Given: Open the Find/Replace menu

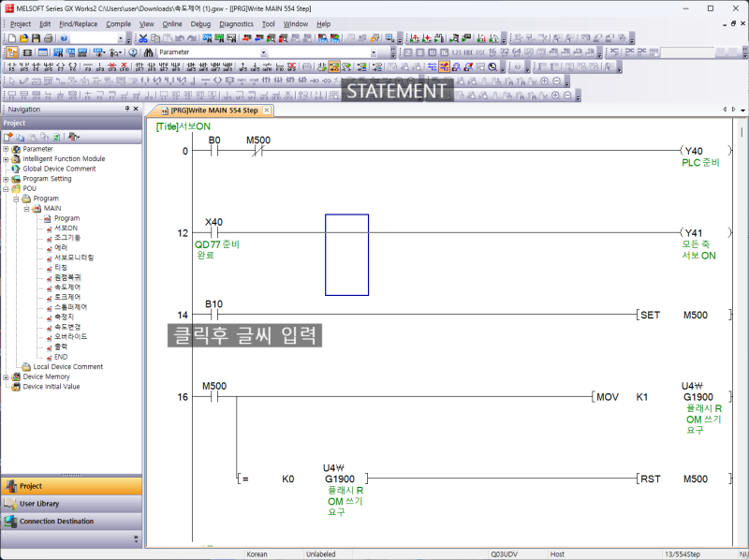Looking at the screenshot, I should (79, 24).
